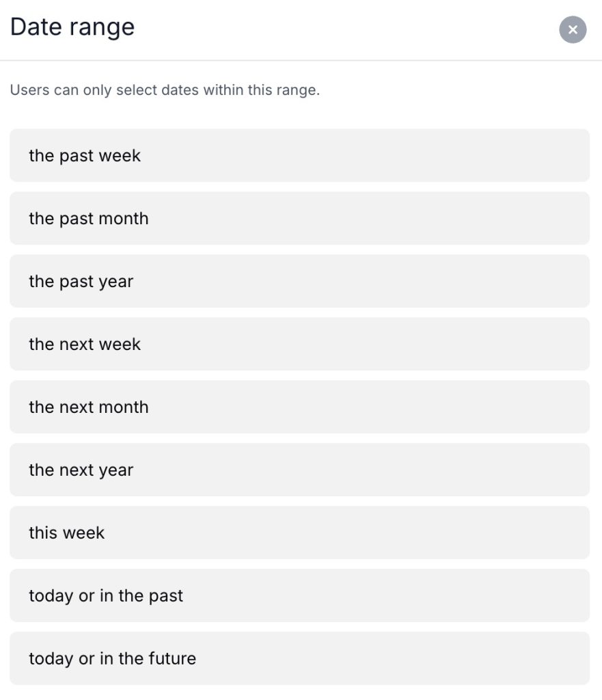Choose "the next month" option
Screen dimensions: 602x700
pyautogui.click(x=299, y=407)
